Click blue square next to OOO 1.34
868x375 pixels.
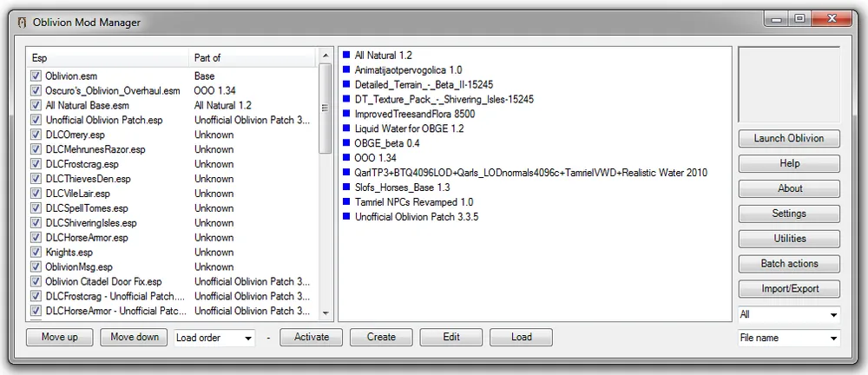pos(346,158)
